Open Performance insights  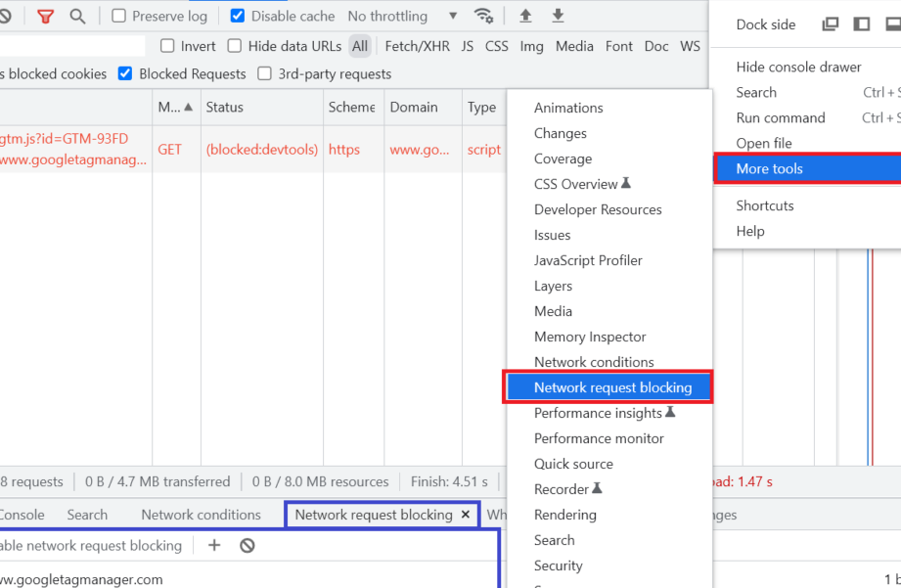609,413
